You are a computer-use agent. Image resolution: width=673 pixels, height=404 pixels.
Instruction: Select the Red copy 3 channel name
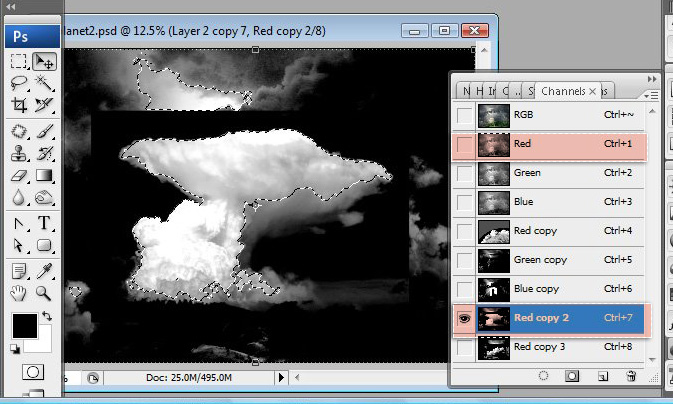(539, 346)
